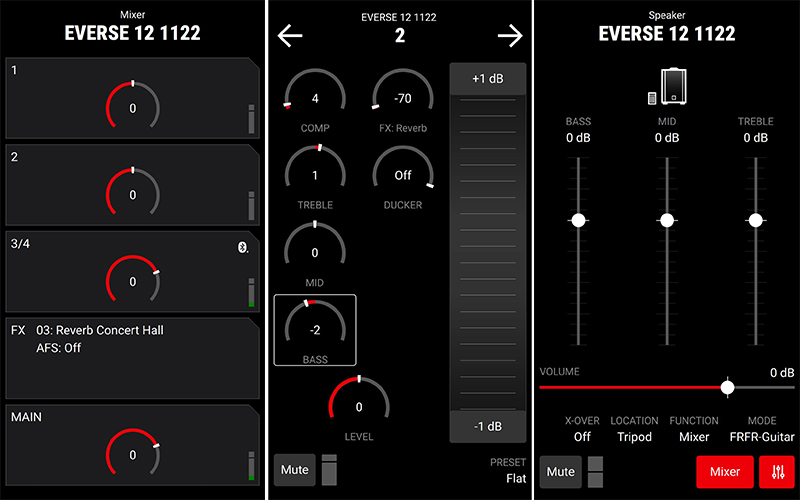Click the channel 2 level knob in Mixer
800x500 pixels.
(x=133, y=193)
